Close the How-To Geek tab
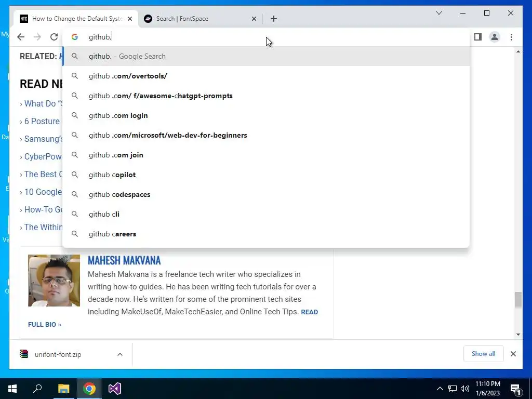This screenshot has height=399, width=532. point(129,19)
